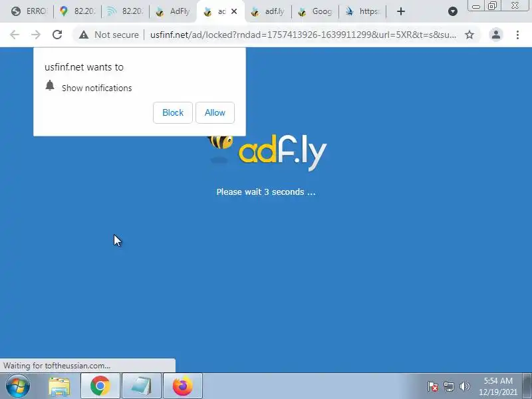Switch to the ERRO tab
This screenshot has width=532, height=399.
click(29, 11)
